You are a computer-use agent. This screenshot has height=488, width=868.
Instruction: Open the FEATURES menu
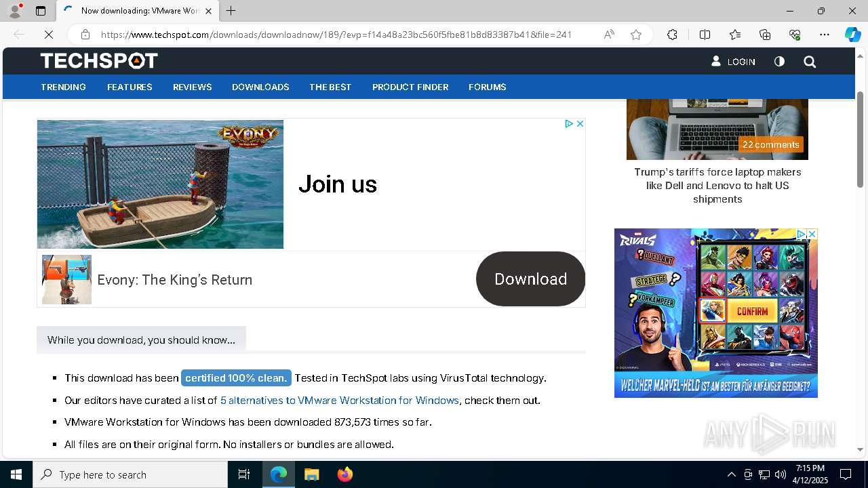(130, 87)
